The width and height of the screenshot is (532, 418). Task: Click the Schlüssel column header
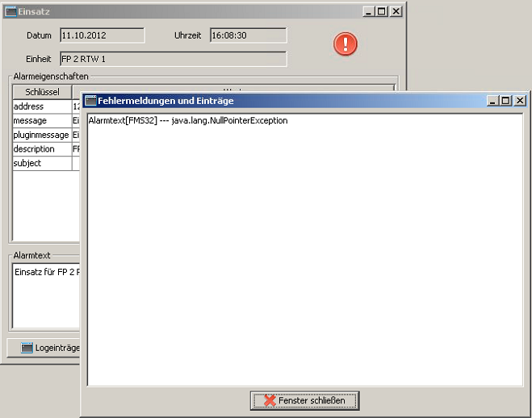coord(42,92)
